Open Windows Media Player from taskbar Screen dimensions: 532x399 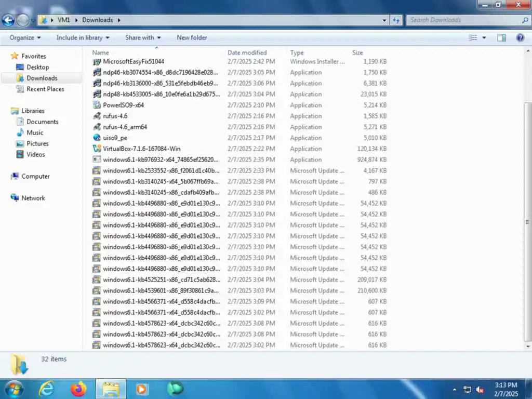141,389
